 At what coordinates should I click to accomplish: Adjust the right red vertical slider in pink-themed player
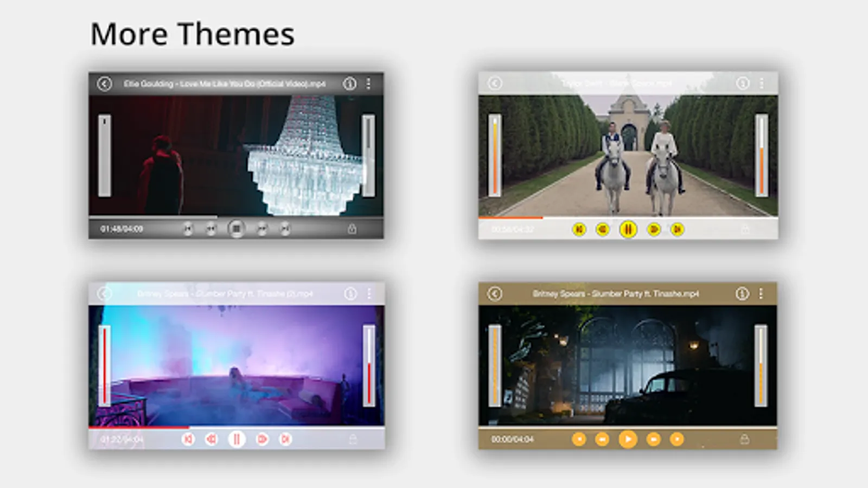point(369,365)
